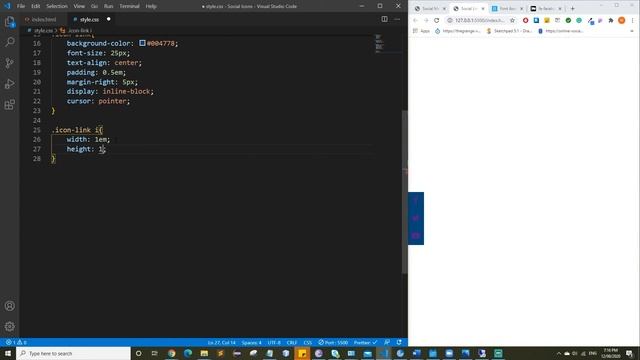Screen dimensions: 640x360
Task: Click the .icon-link i breadcrumb segment
Action: tap(80, 31)
